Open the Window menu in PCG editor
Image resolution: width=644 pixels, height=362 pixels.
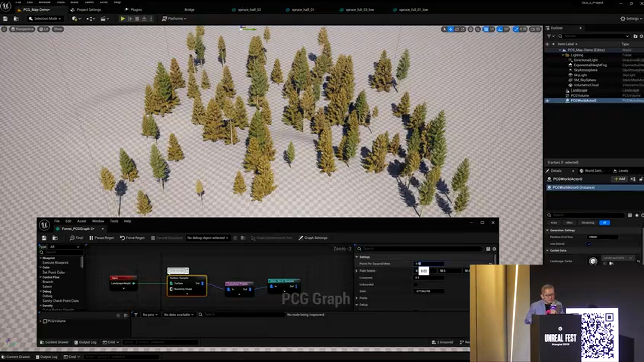tap(98, 221)
